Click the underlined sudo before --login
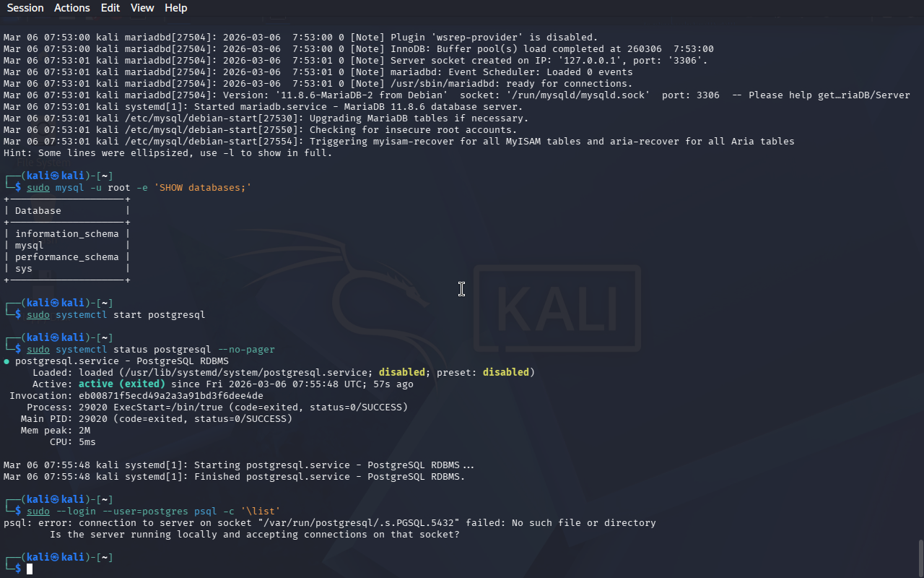The height and width of the screenshot is (578, 924). pos(38,512)
